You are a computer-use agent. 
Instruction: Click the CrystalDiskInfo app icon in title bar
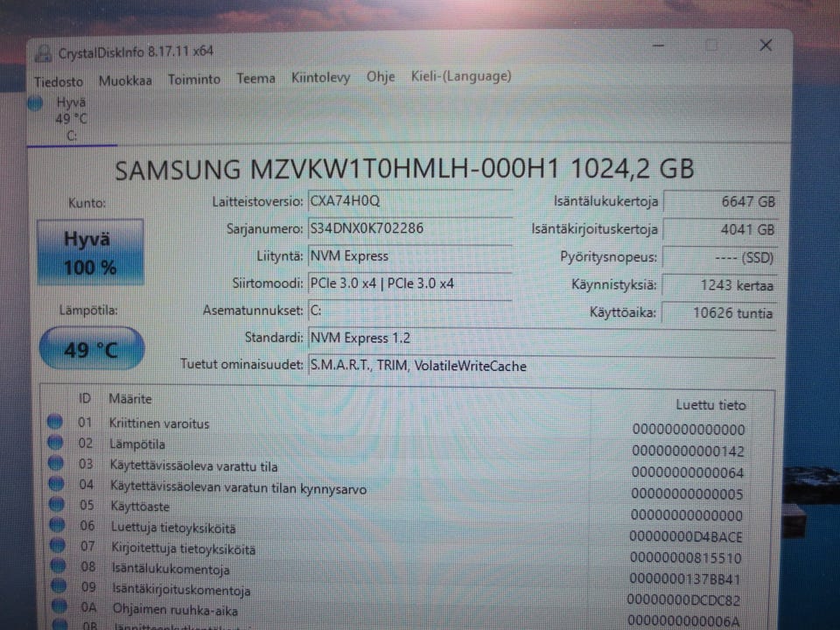coord(44,53)
